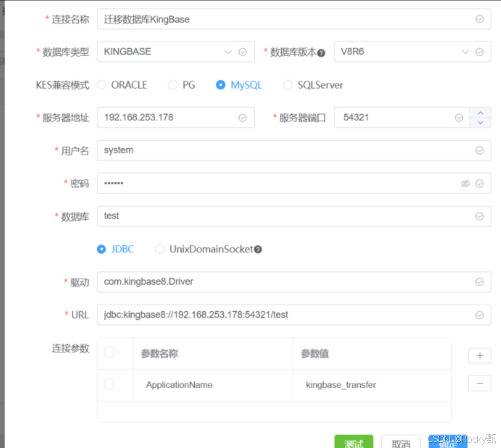
Task: Click check icon in 服务器地址 field
Action: point(242,118)
